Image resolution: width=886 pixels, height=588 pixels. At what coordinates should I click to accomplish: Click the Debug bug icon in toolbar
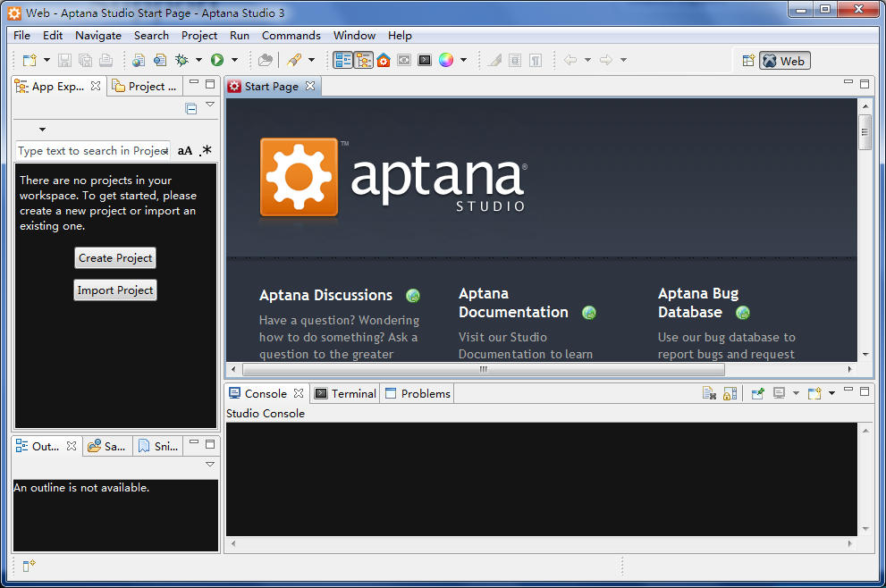coord(181,60)
